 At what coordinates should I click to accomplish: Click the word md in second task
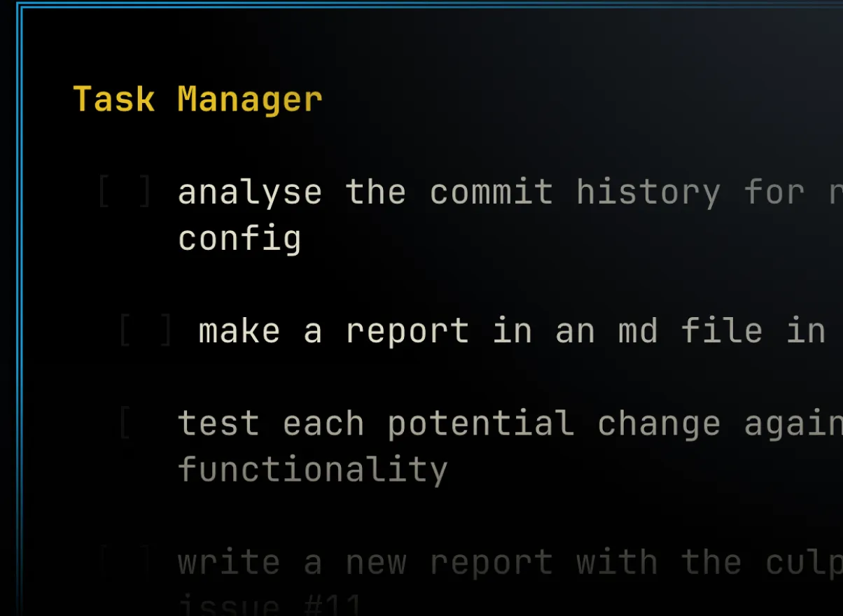638,330
